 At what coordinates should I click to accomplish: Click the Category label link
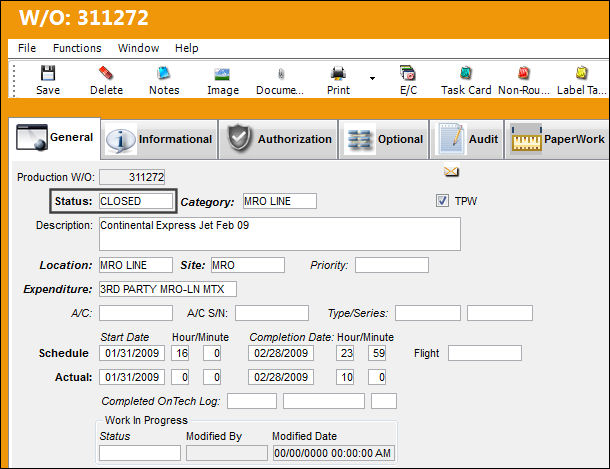point(207,202)
